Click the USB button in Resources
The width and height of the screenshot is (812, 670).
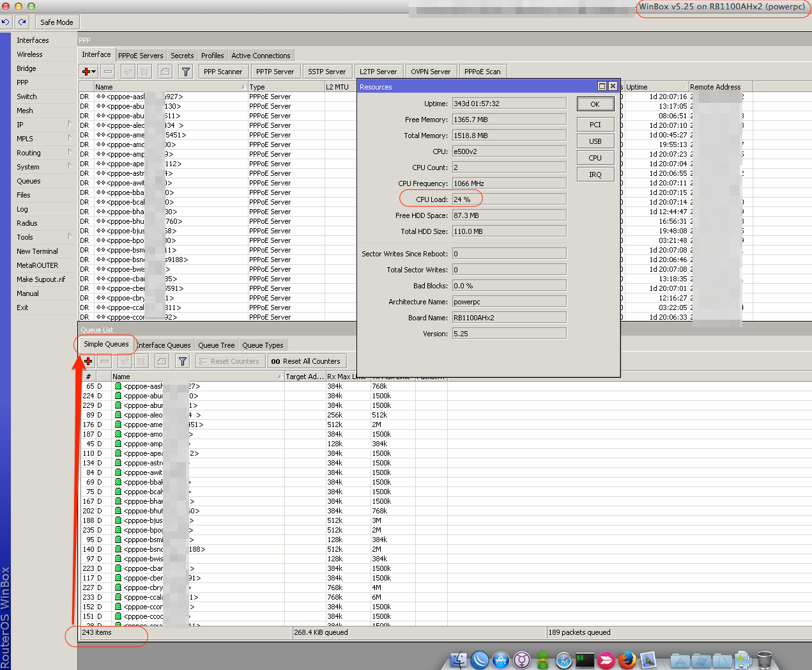(x=595, y=141)
